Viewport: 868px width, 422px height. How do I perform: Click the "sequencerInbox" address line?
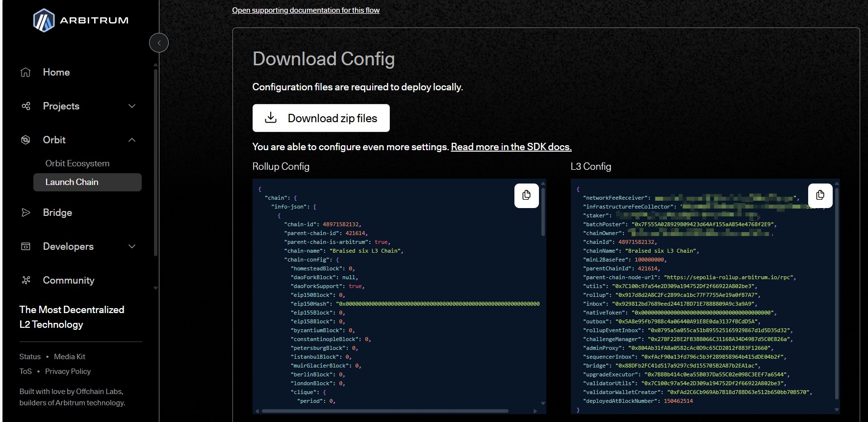(685, 357)
